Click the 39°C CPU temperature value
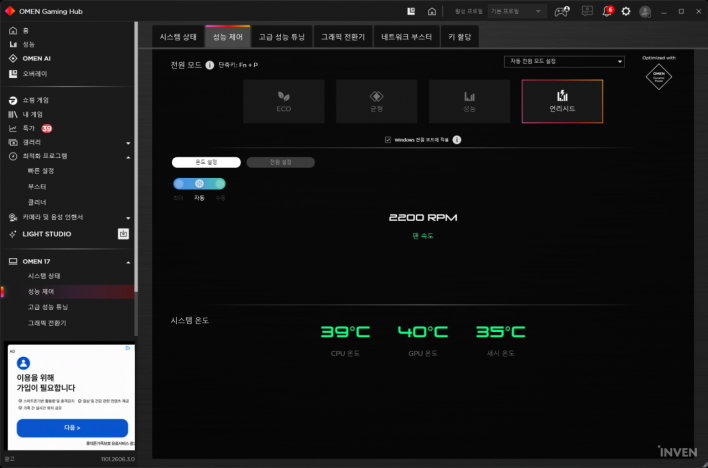This screenshot has width=708, height=468. pyautogui.click(x=345, y=332)
